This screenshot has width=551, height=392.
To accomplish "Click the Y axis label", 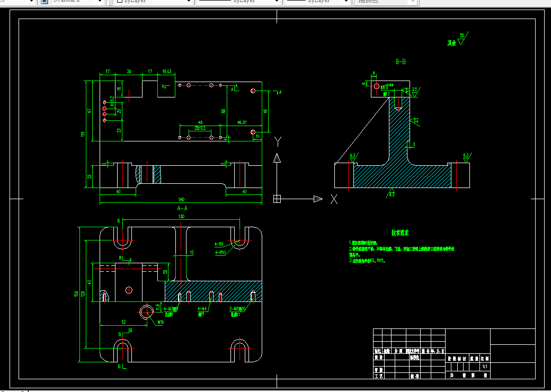I will point(278,141).
